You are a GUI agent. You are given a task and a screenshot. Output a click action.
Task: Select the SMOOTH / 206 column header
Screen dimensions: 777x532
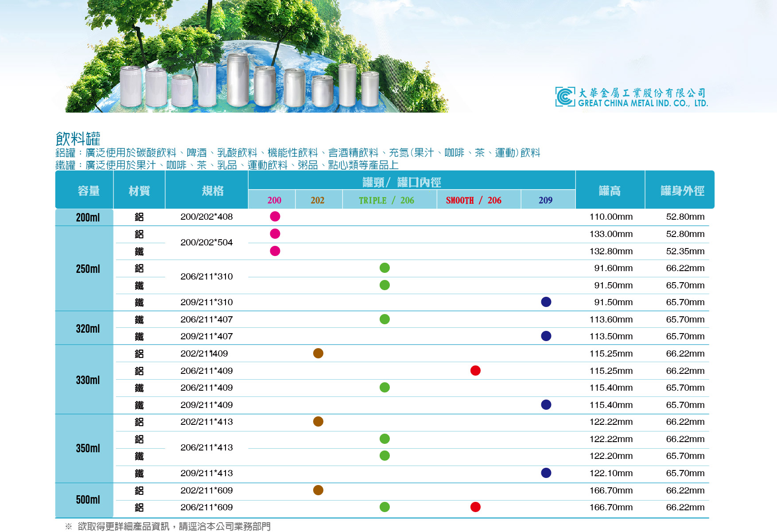(474, 200)
